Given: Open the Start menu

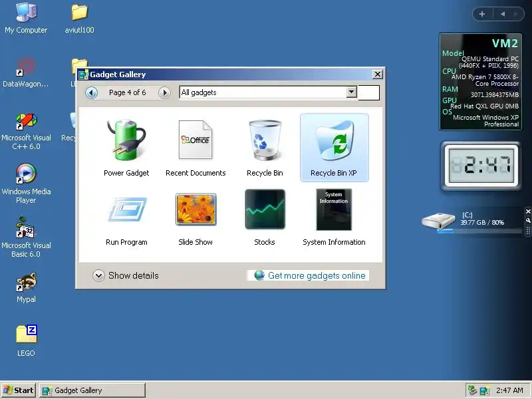Looking at the screenshot, I should point(19,390).
